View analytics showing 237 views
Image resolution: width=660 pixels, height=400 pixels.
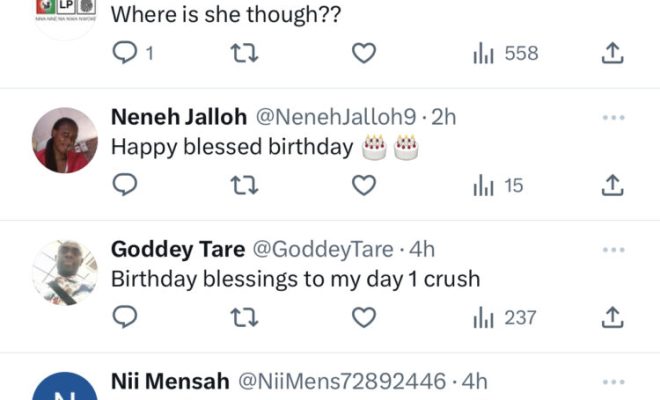click(505, 318)
